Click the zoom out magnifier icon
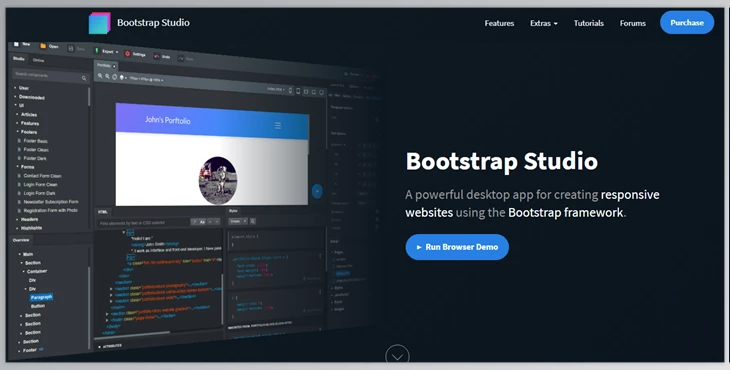The image size is (730, 370). pyautogui.click(x=107, y=76)
